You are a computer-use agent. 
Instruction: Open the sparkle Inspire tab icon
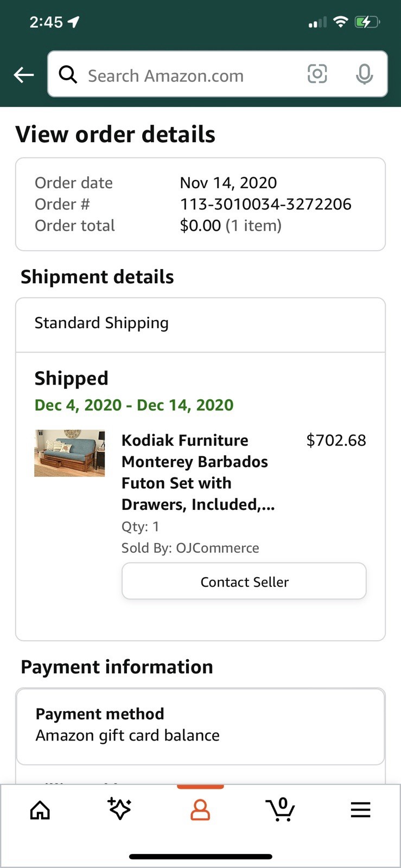click(x=119, y=809)
